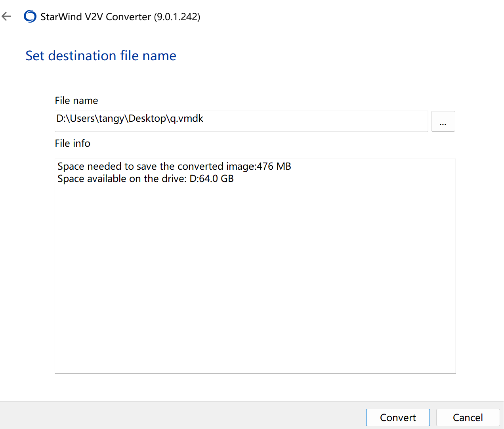Click the StarWind V2V Converter logo icon
Screen dimensions: 504x429
tap(30, 16)
